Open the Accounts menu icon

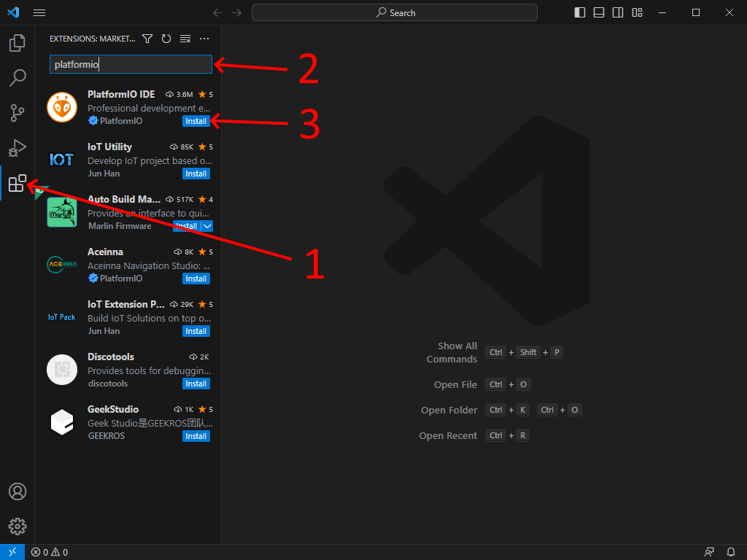[x=18, y=491]
